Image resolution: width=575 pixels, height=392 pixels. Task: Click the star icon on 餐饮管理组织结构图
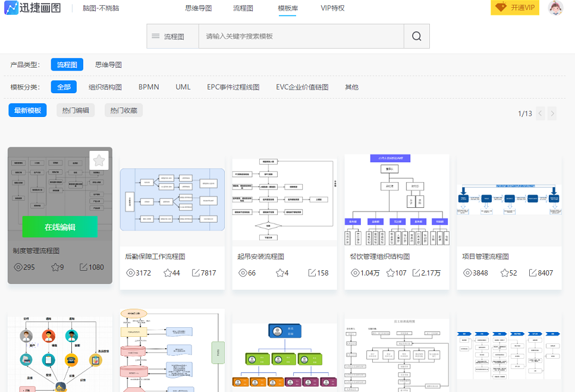point(390,273)
